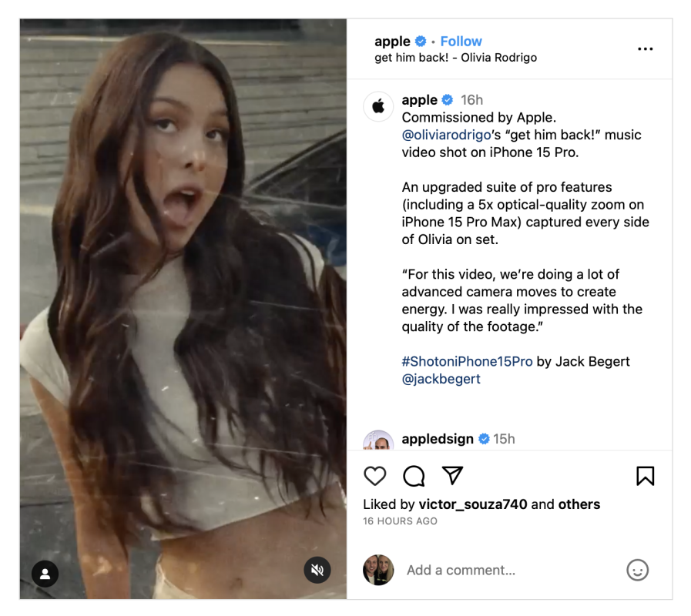Like the post with the heart icon
Viewport: 691px width, 616px height.
(x=375, y=476)
